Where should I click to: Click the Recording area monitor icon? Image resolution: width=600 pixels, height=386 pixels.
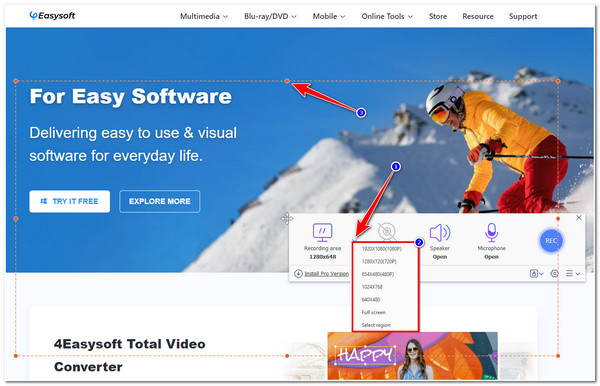coord(322,232)
